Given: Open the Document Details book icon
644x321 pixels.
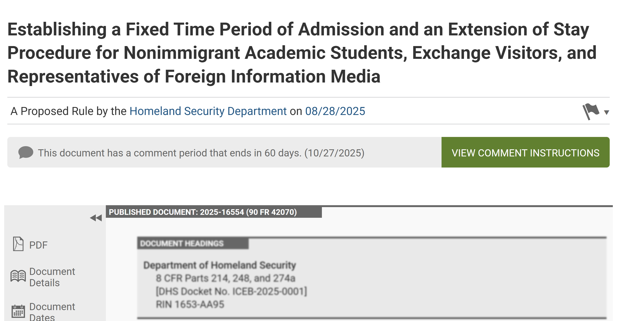Looking at the screenshot, I should click(18, 276).
